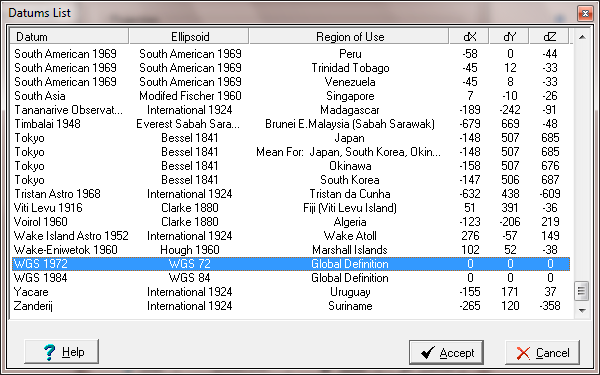Viewport: 600px width, 375px height.
Task: Select the Tokyo row for Okinawa
Action: click(291, 166)
